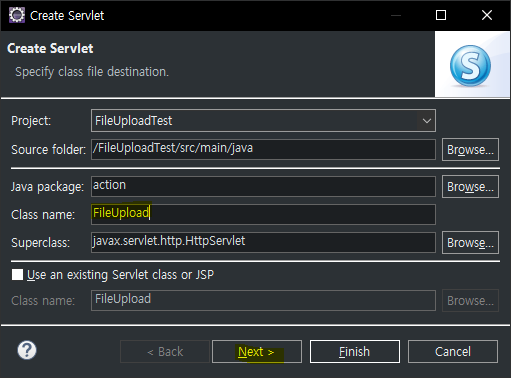The width and height of the screenshot is (511, 378).
Task: Click the Next > button
Action: [x=257, y=351]
